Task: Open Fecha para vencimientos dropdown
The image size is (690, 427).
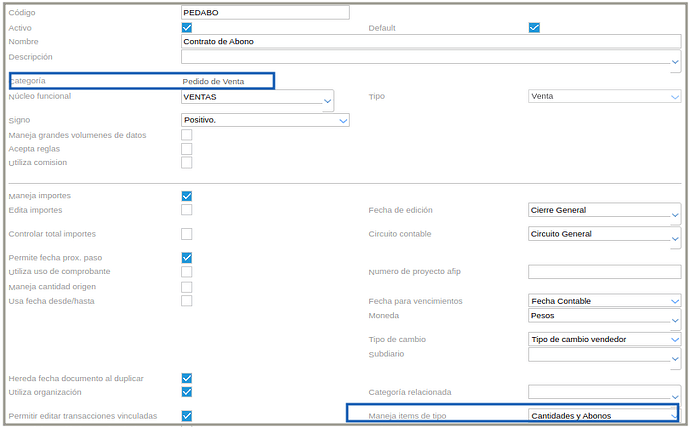Action: (x=605, y=301)
